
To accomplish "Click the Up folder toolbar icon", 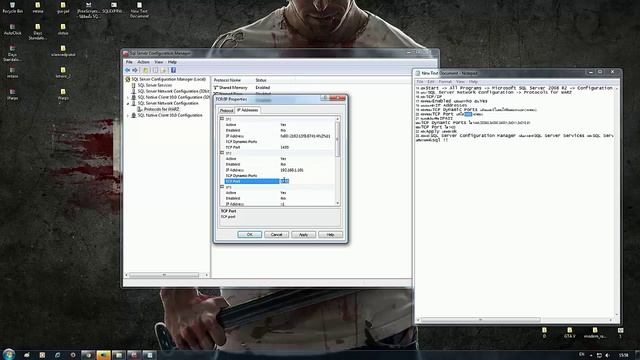I will pos(145,70).
